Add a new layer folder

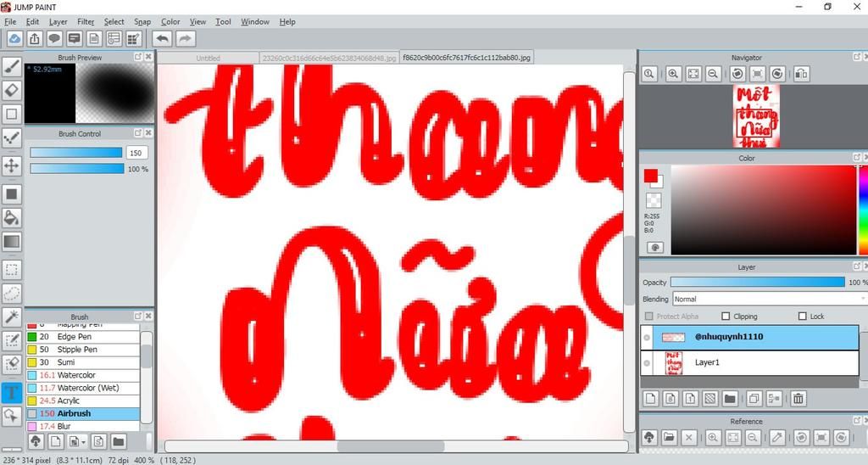(x=730, y=399)
